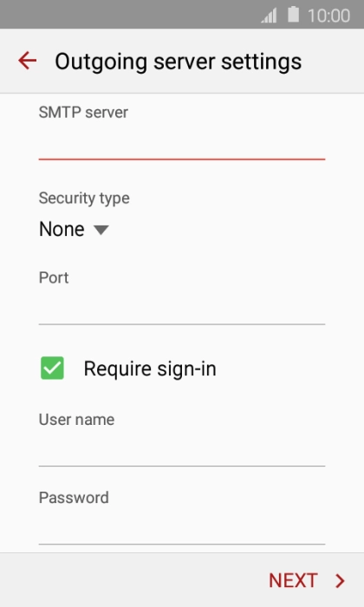This screenshot has width=364, height=607.
Task: Tap the Password label
Action: click(74, 498)
